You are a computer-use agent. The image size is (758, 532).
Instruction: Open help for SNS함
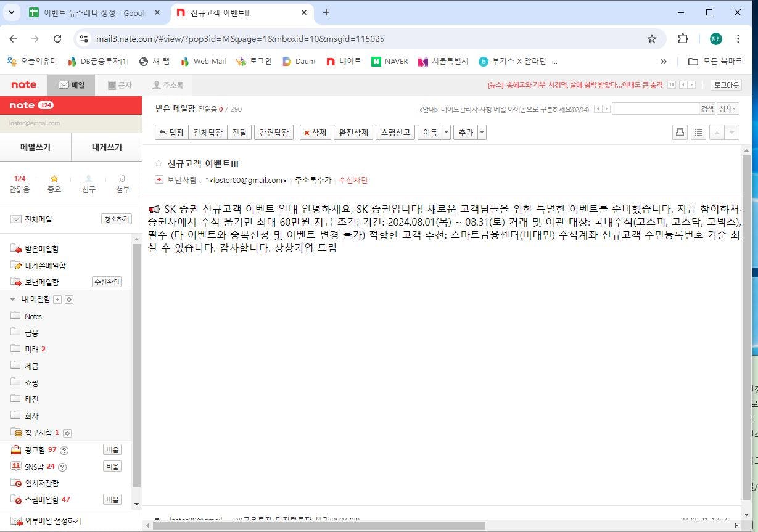(x=62, y=467)
